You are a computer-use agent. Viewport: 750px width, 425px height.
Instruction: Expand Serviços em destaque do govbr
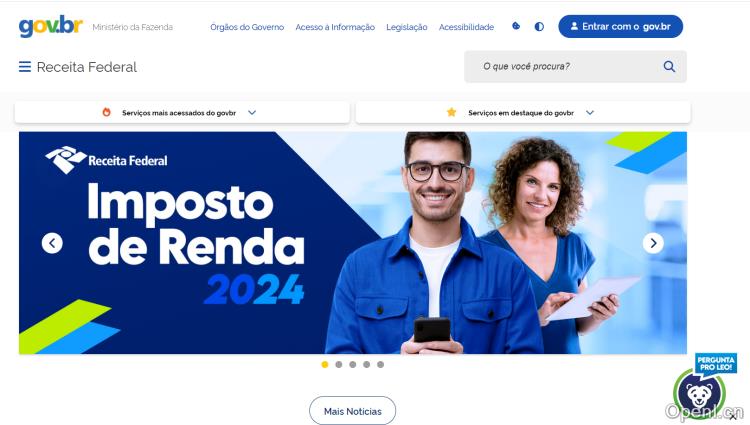[523, 112]
